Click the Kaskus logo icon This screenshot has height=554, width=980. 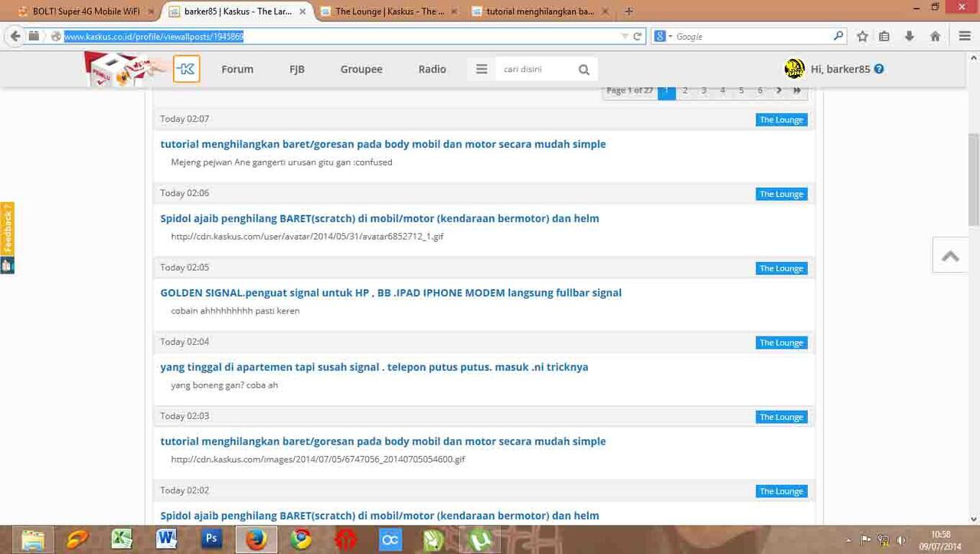click(x=186, y=69)
